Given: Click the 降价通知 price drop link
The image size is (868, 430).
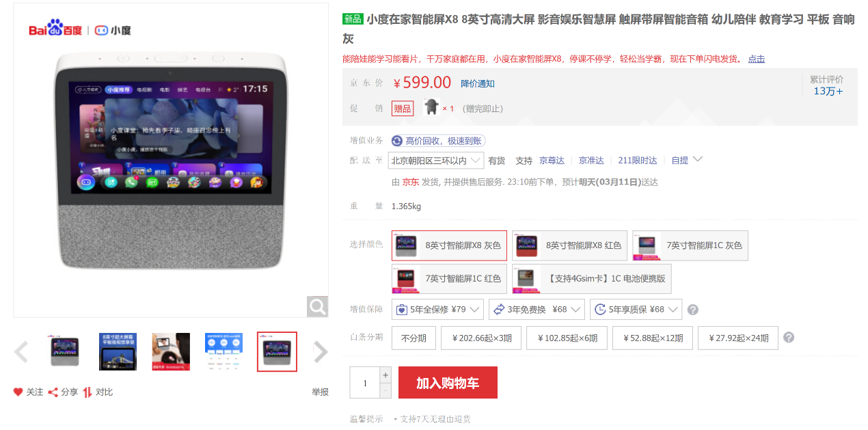Looking at the screenshot, I should coord(478,84).
